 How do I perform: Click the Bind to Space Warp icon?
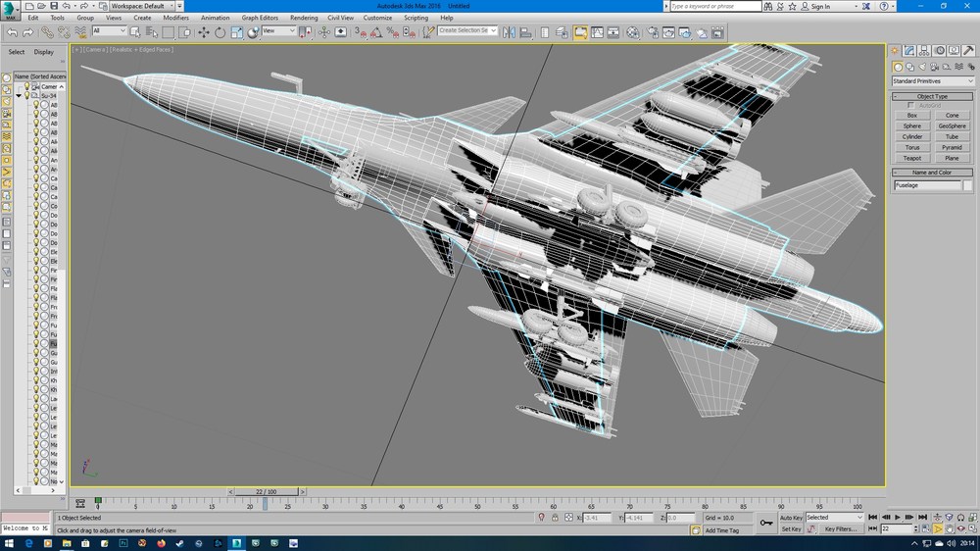(80, 32)
